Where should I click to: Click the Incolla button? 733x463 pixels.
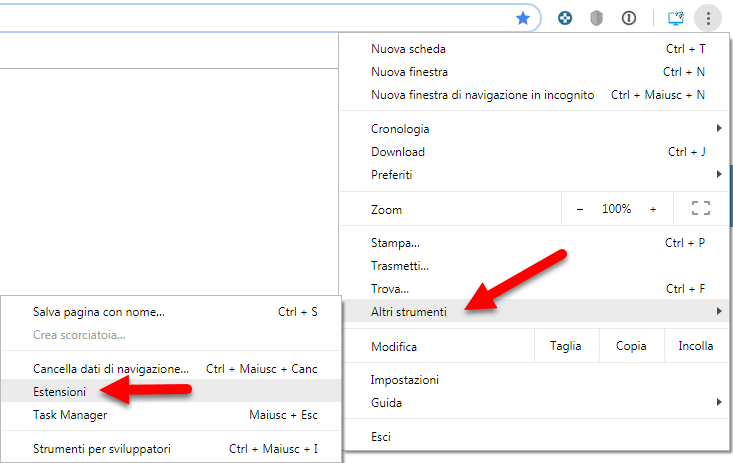696,346
